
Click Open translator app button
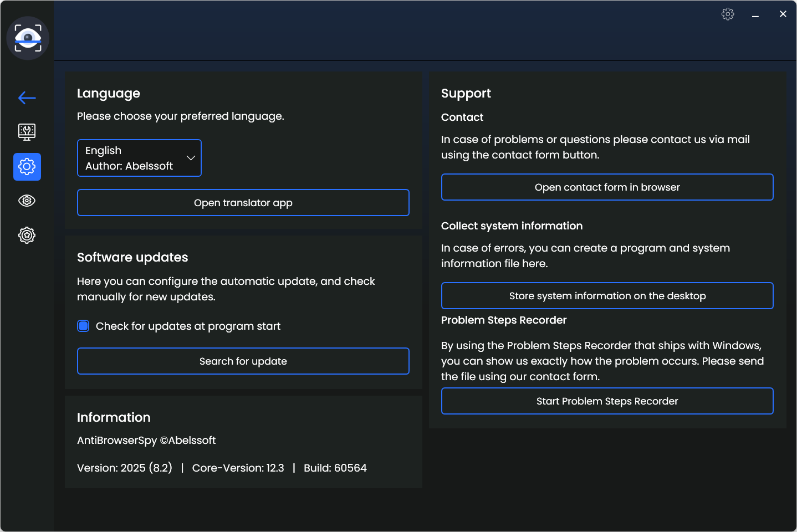[243, 203]
